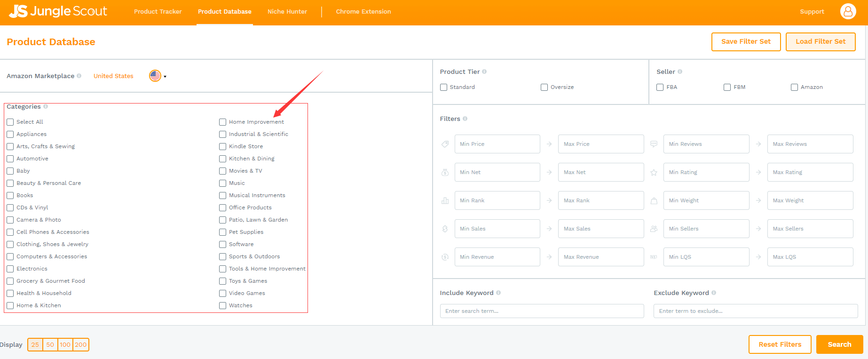Click the Max LQS input field
Screen dimensions: 868x359
(810, 257)
